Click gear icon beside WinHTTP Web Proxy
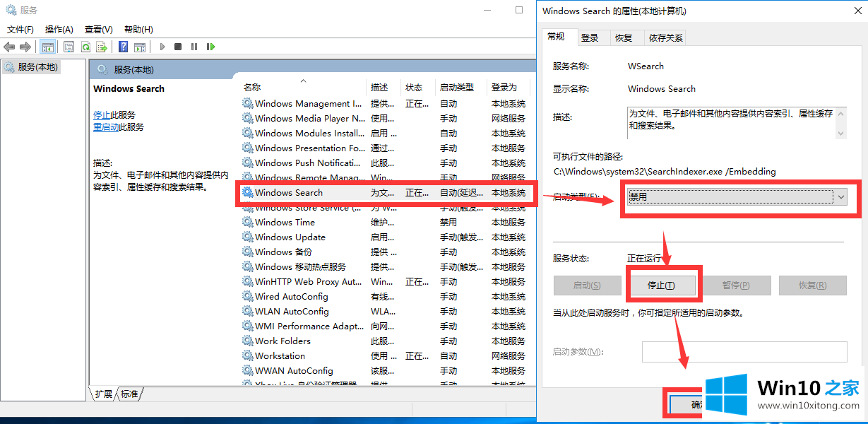Viewport: 868px width, 424px height. (x=247, y=281)
